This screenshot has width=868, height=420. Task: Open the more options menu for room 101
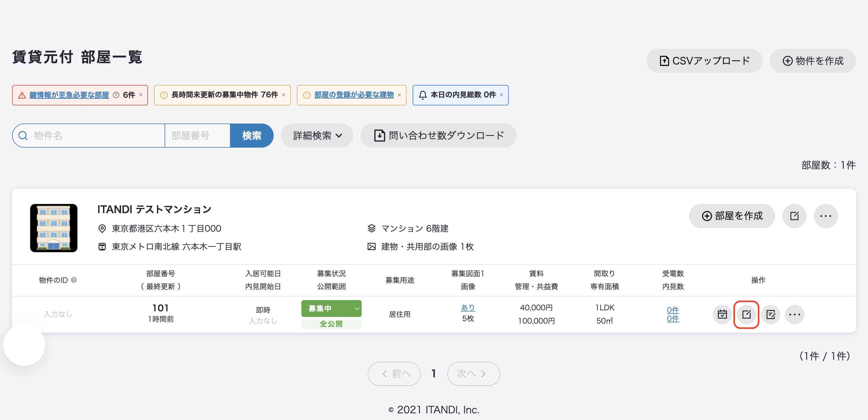pos(794,314)
